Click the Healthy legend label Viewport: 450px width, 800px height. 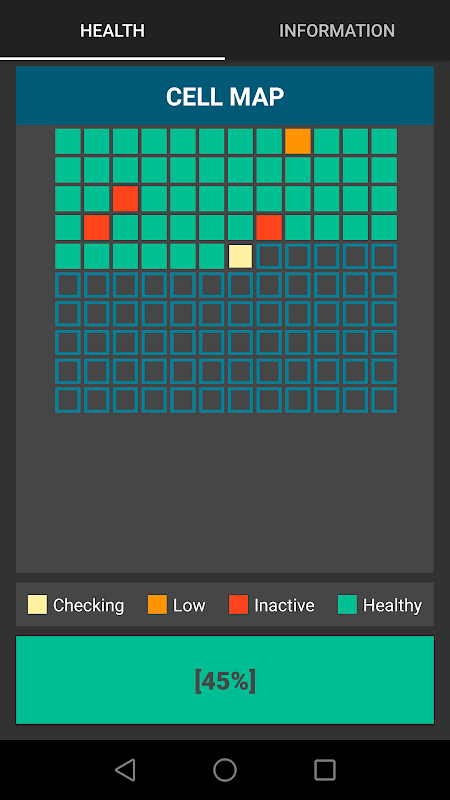392,606
